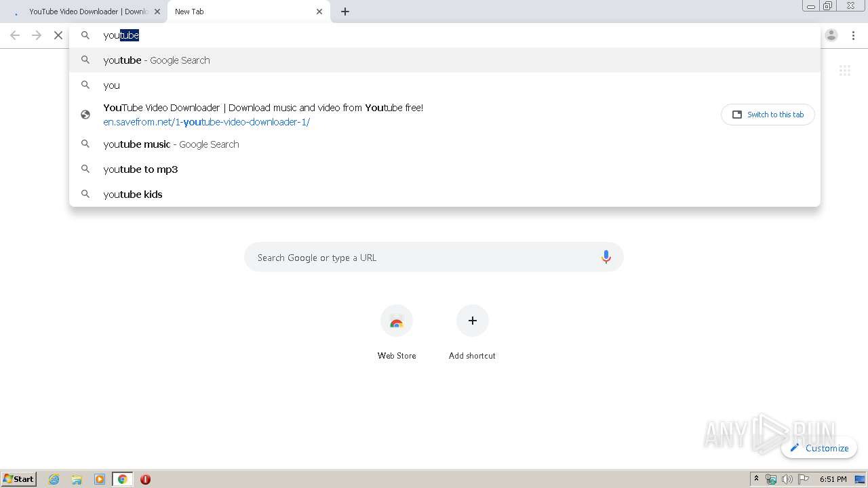This screenshot has height=488, width=868.
Task: Show hidden tray icons arrow
Action: pyautogui.click(x=756, y=479)
